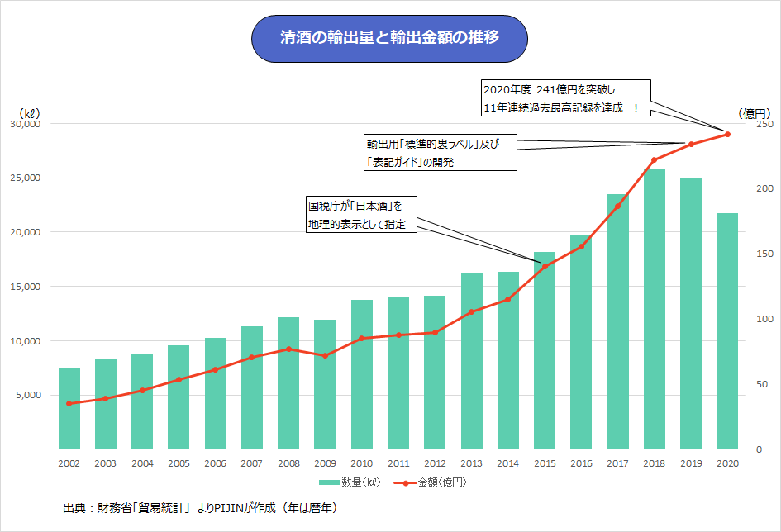
Task: Click the left axis value 25,000
Action: coord(26,178)
